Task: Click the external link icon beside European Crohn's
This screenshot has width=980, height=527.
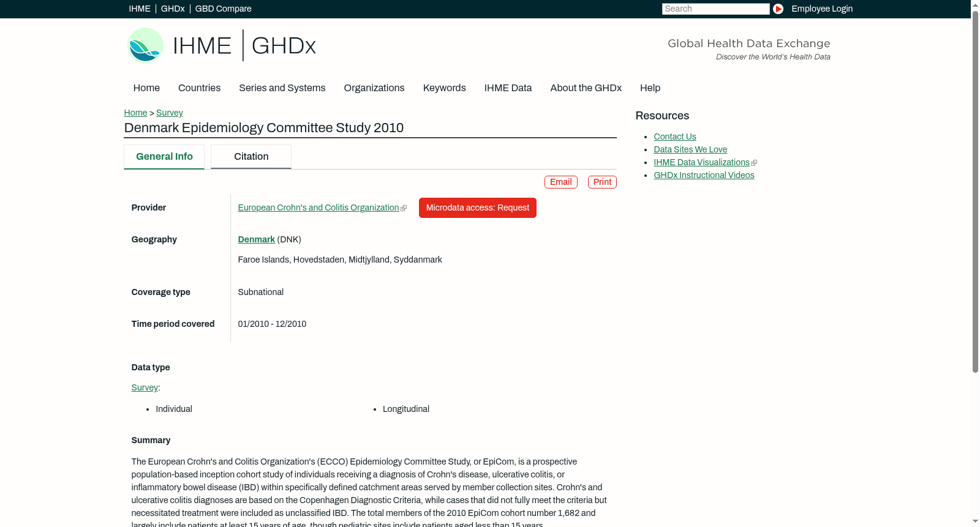Action: [x=404, y=208]
